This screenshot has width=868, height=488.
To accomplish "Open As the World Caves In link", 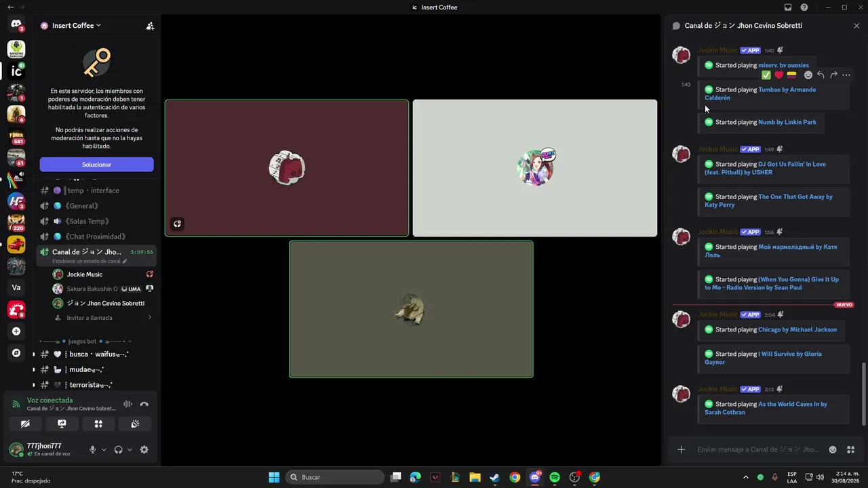I will (766, 408).
